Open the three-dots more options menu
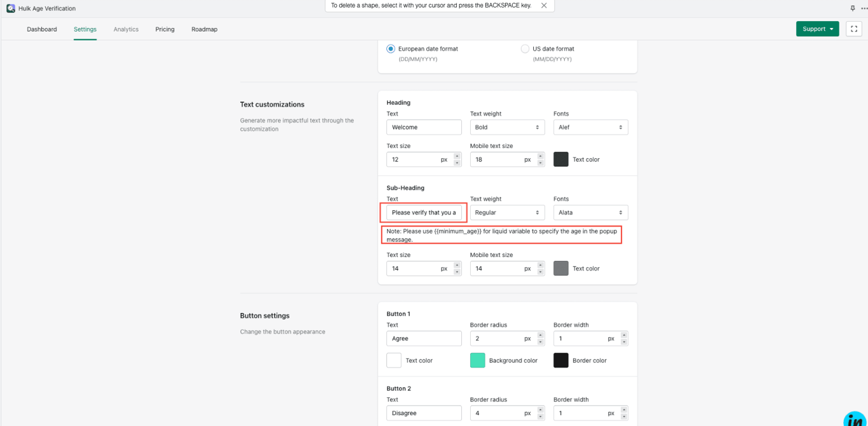The height and width of the screenshot is (426, 868). coord(864,8)
